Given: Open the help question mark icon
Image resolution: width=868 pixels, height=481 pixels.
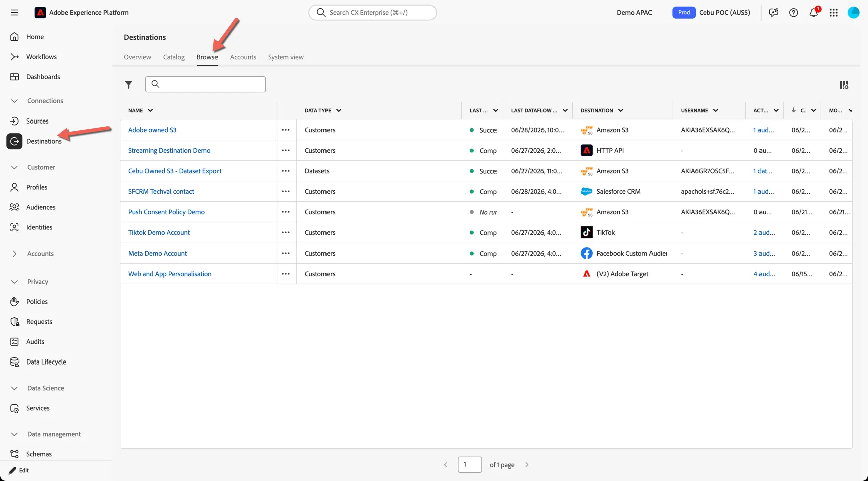Looking at the screenshot, I should click(793, 12).
